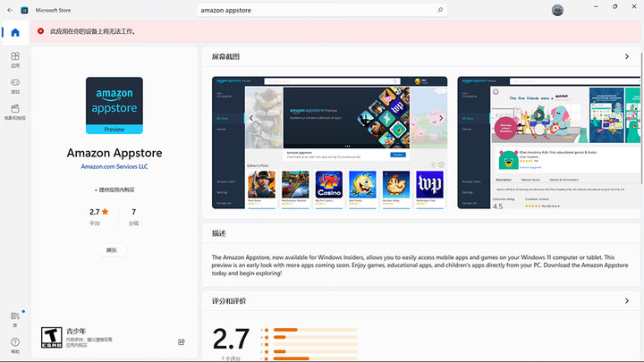Click the 提供应用内购买 text
Image resolution: width=644 pixels, height=362 pixels.
point(114,189)
